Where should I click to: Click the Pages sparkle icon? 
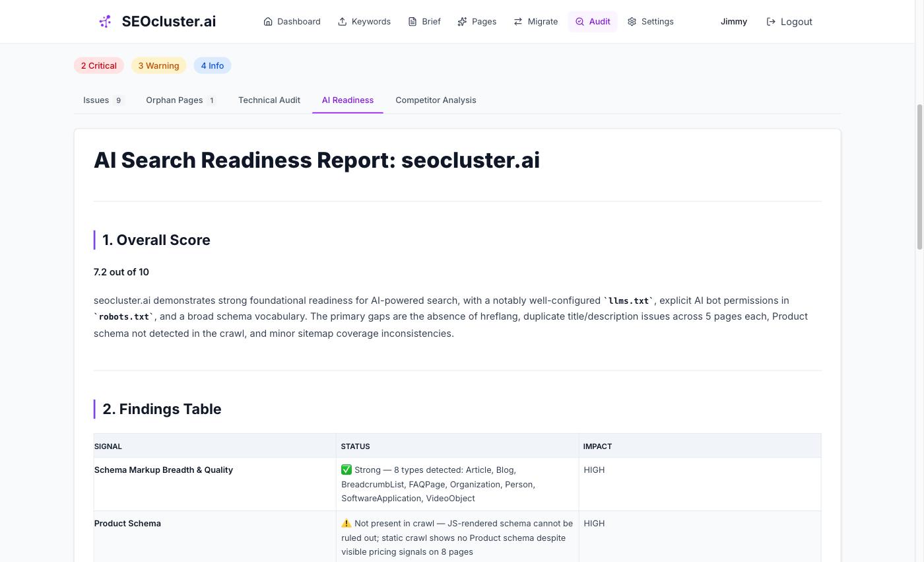[x=463, y=22]
